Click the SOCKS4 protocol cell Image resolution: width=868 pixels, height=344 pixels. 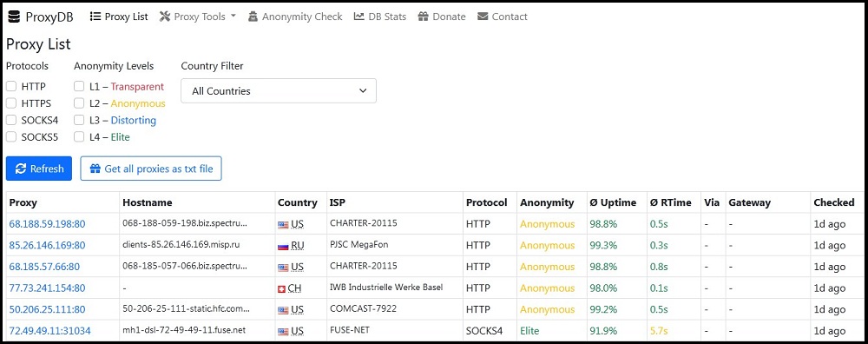tap(484, 331)
